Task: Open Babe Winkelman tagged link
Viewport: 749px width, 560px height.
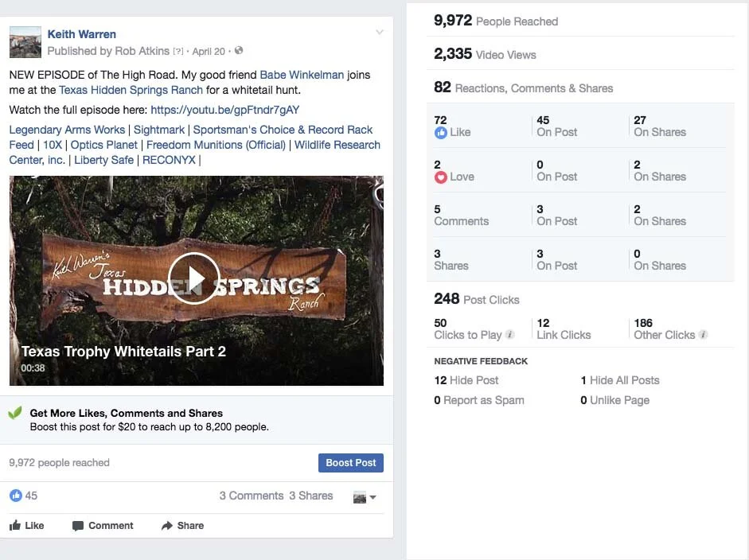Action: point(302,75)
